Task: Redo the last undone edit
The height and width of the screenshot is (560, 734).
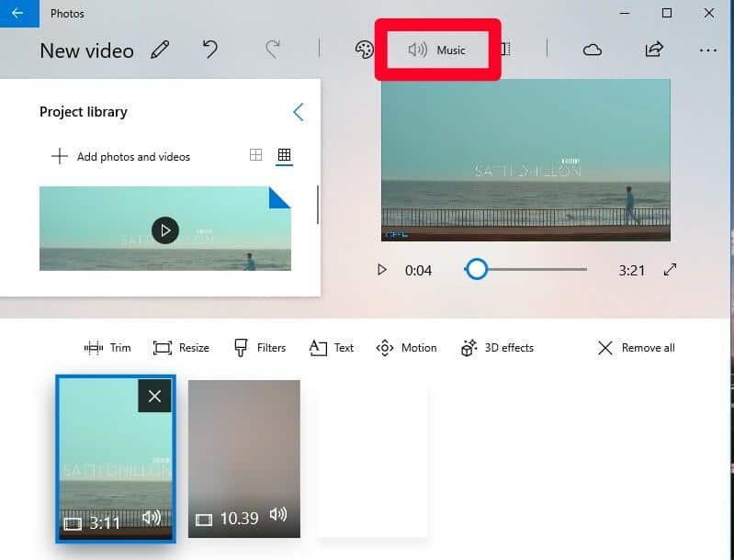Action: pos(273,50)
